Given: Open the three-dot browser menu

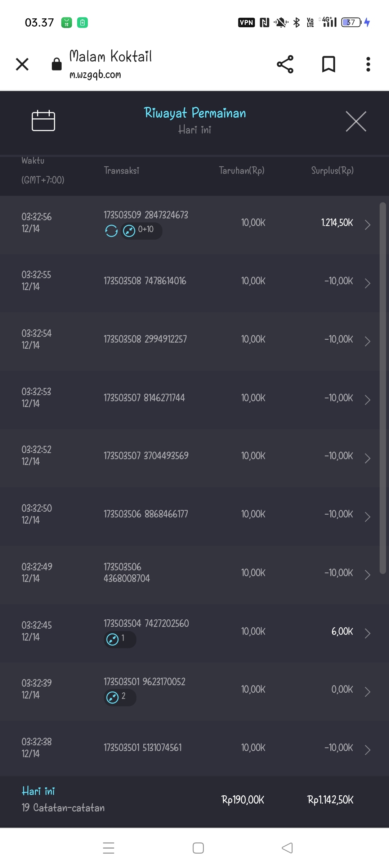Looking at the screenshot, I should pos(368,64).
